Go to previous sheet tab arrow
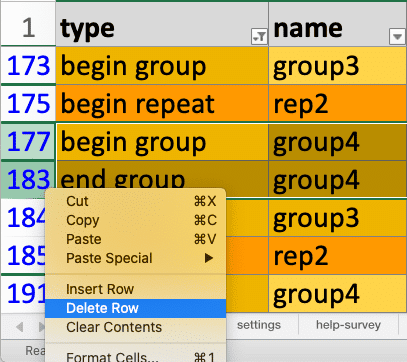407x362 pixels. point(19,327)
